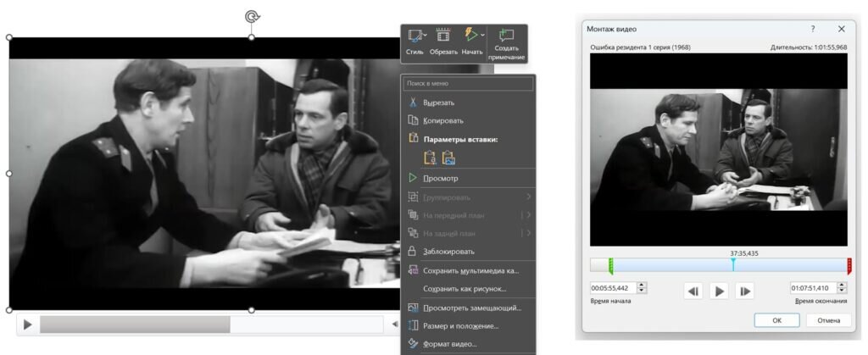The height and width of the screenshot is (355, 868).
Task: Select the keep source formatting paste option
Action: pos(430,158)
